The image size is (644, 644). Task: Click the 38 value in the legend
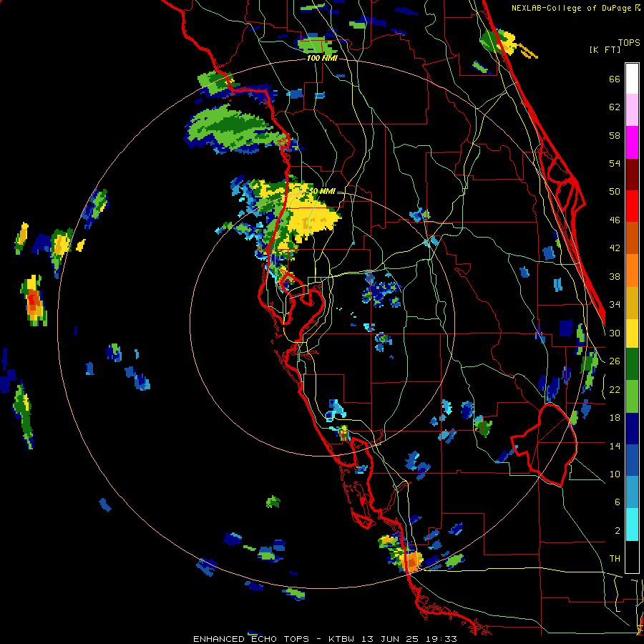click(x=615, y=276)
